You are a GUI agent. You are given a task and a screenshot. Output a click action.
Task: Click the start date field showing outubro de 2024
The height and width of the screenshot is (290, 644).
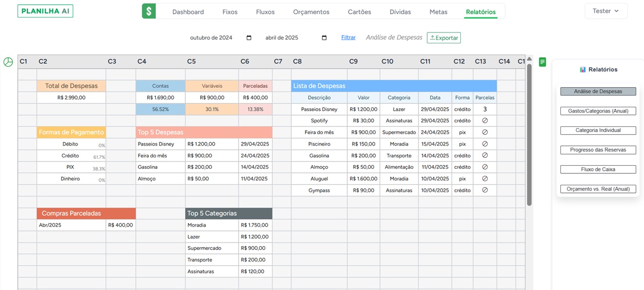point(221,38)
